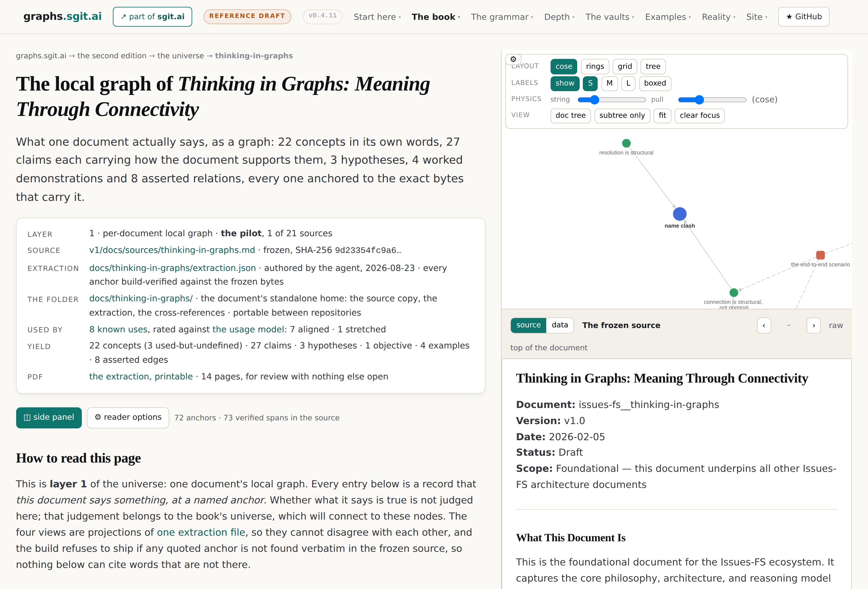The image size is (868, 589).
Task: Open 'part of sgit.ai' link
Action: (x=153, y=17)
